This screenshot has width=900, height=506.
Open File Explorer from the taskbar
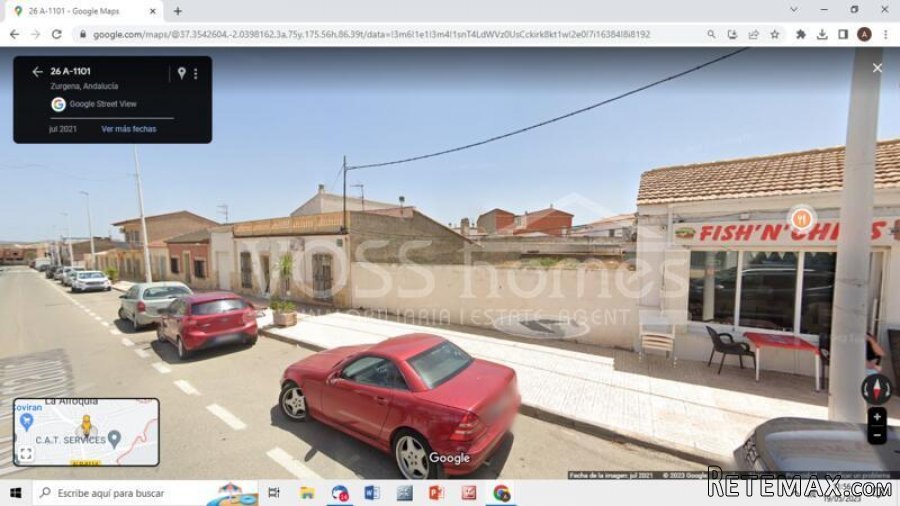[307, 493]
